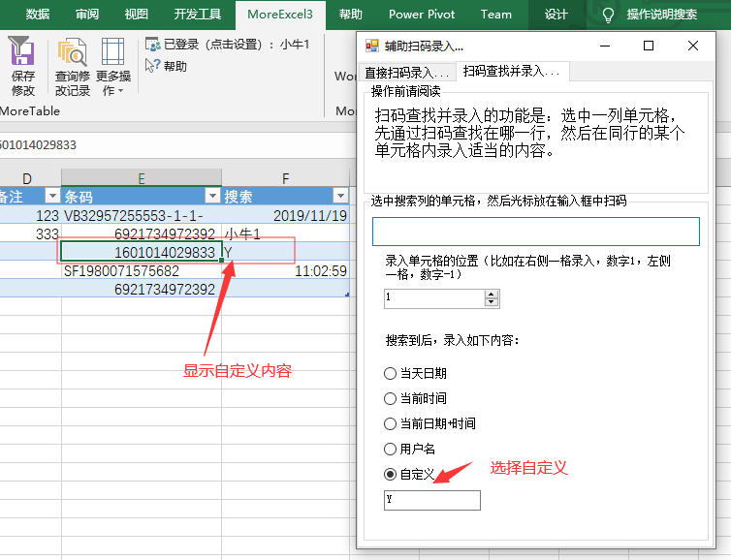Choose the 用户名 radio option

pyautogui.click(x=391, y=449)
